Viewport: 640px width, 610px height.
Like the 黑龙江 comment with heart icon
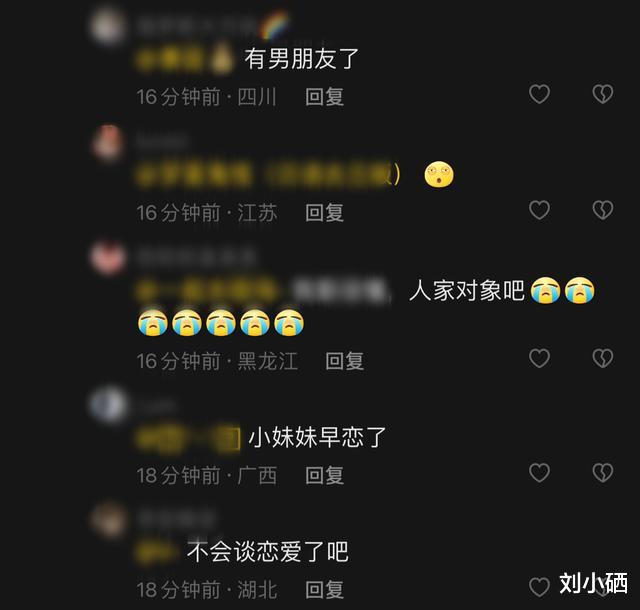[539, 358]
